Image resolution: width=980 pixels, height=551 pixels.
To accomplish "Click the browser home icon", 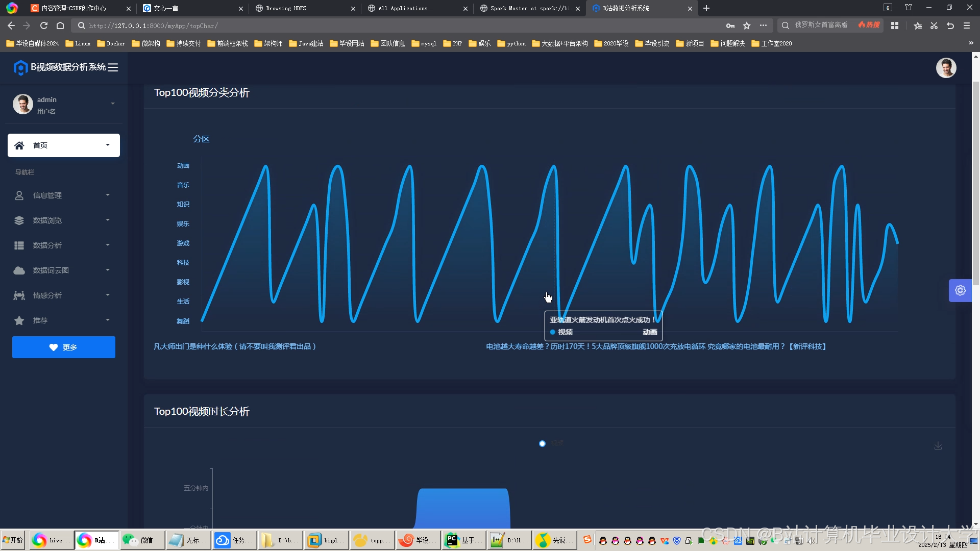I will point(60,26).
